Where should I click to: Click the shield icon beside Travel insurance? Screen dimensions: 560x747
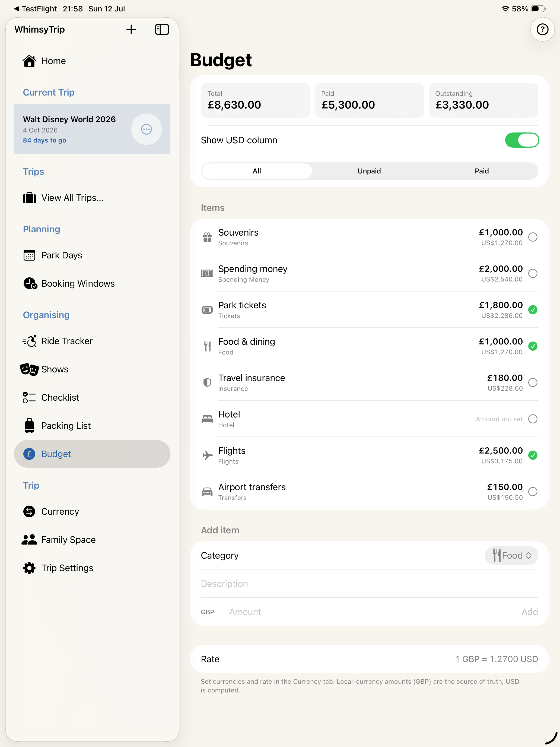point(207,383)
